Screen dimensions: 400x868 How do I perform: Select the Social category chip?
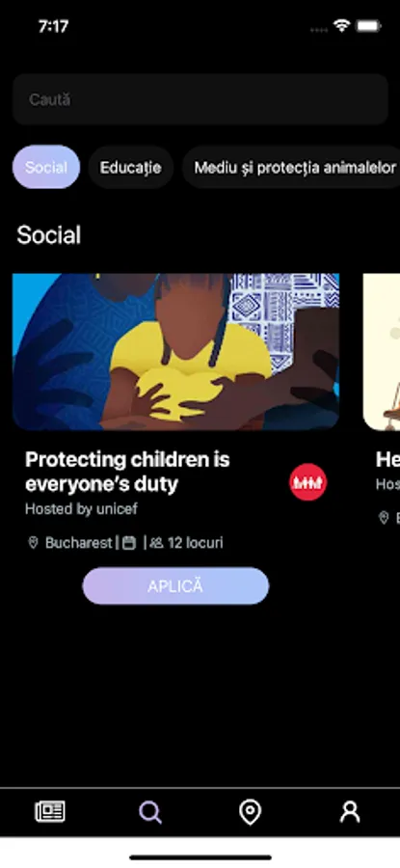click(46, 167)
